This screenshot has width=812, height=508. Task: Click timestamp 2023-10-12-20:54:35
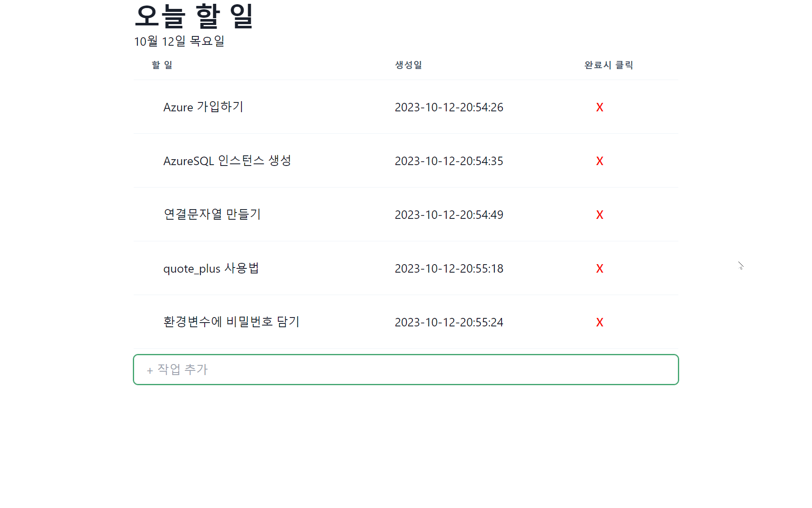[449, 161]
